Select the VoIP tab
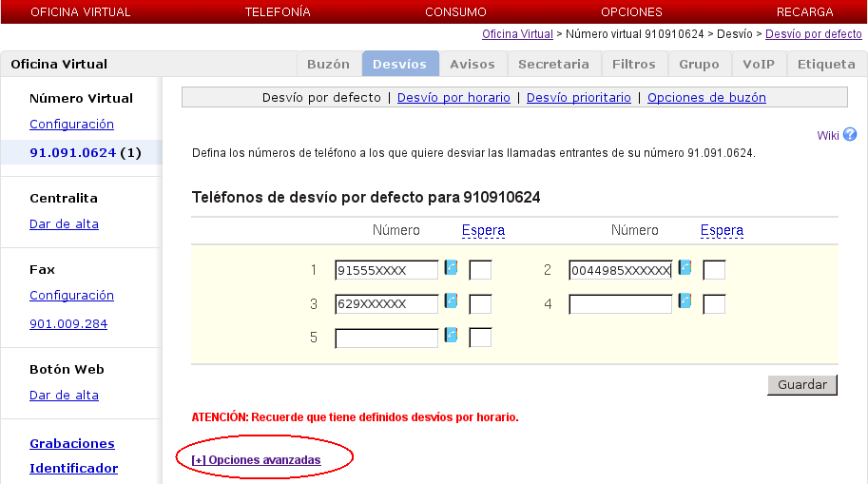 [759, 65]
